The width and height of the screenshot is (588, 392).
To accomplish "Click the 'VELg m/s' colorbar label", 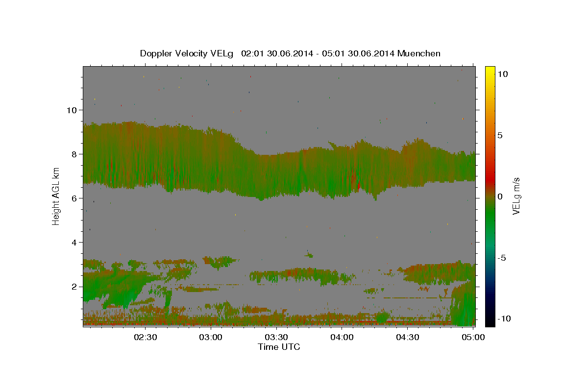I will (x=516, y=196).
